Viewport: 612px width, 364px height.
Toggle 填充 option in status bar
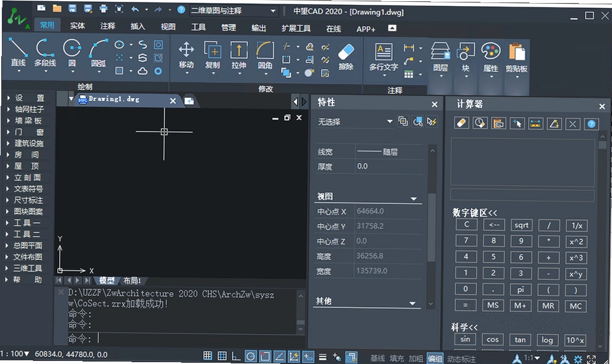[x=397, y=358]
